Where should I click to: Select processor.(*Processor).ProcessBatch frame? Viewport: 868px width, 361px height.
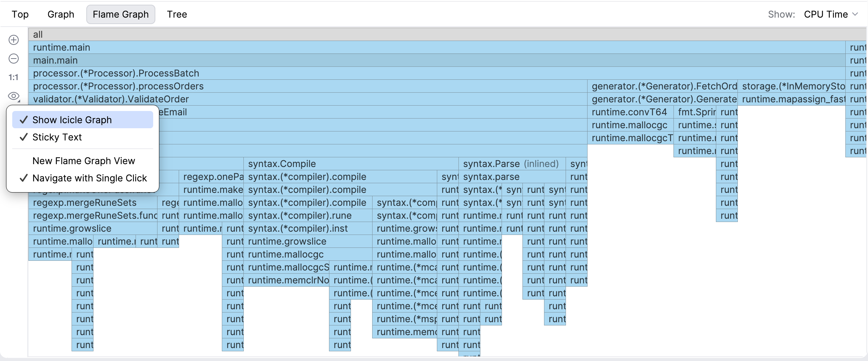(437, 73)
